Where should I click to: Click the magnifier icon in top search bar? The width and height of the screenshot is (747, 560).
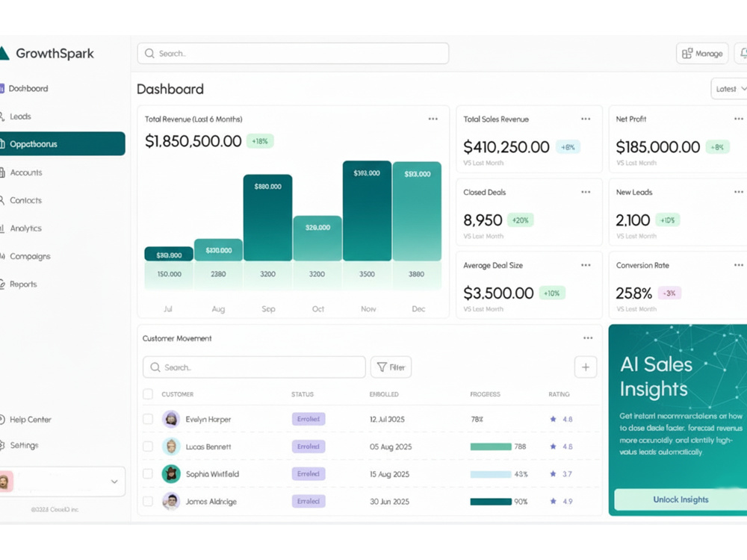click(x=149, y=53)
